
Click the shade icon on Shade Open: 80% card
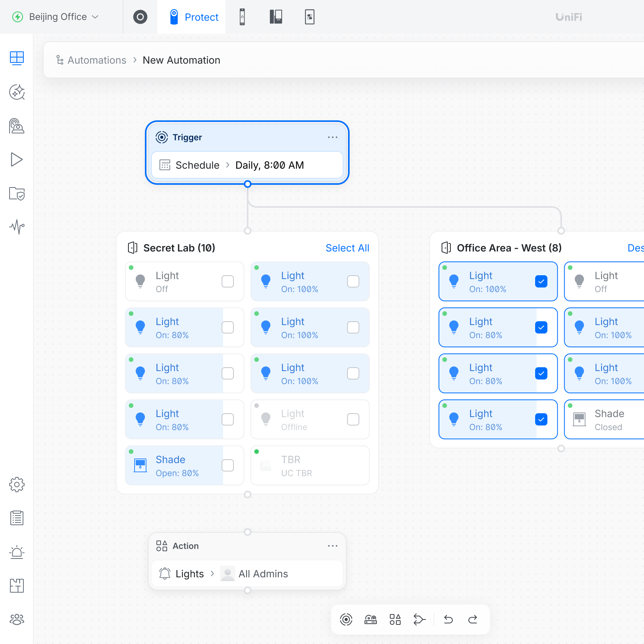(x=140, y=465)
